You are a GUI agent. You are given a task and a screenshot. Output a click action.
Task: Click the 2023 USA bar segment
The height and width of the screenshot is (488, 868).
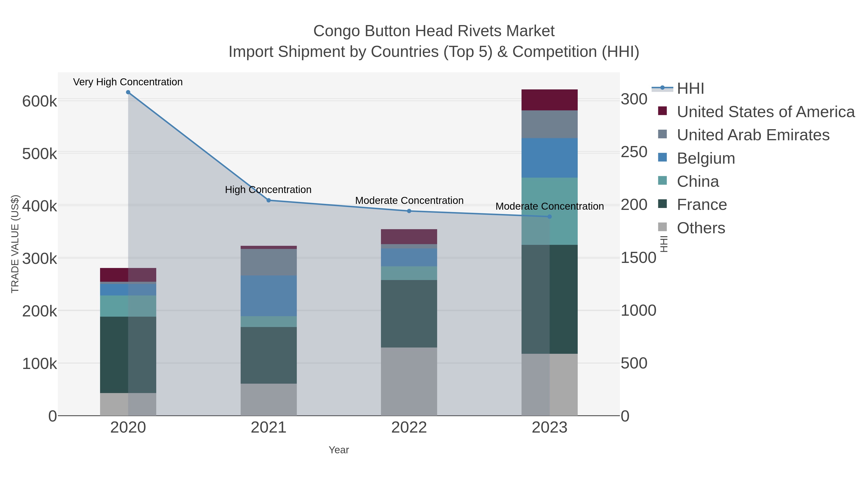click(549, 100)
